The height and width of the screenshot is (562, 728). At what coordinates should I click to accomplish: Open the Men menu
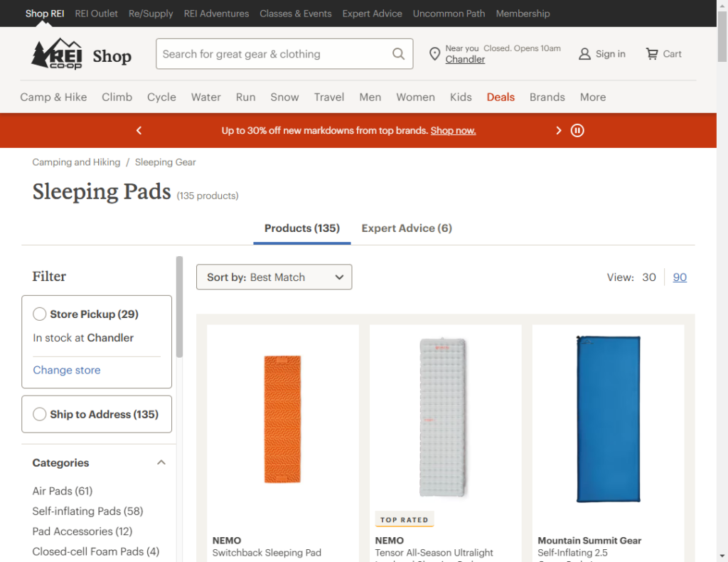[370, 97]
